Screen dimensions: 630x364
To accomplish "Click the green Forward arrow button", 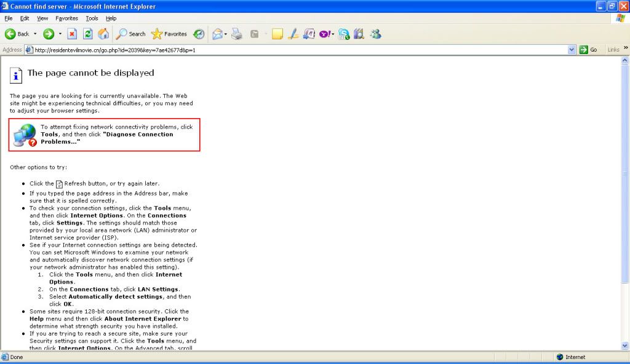I will click(48, 34).
